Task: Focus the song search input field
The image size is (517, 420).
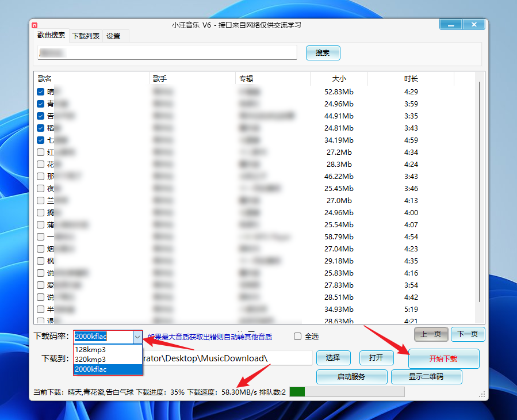Action: pyautogui.click(x=167, y=53)
